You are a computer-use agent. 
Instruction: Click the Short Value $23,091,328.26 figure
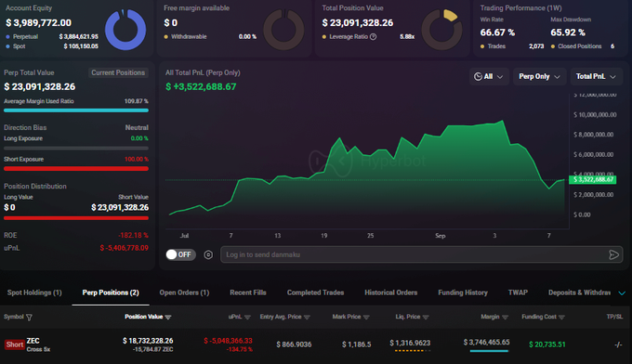(120, 208)
